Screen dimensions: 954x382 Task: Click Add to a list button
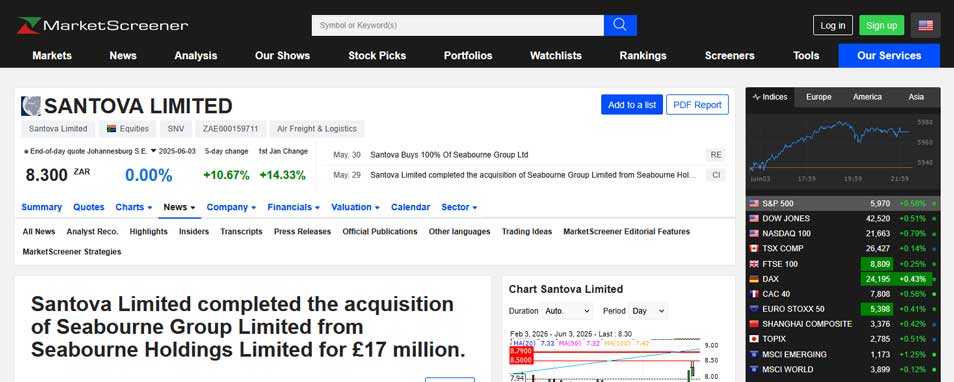point(632,105)
